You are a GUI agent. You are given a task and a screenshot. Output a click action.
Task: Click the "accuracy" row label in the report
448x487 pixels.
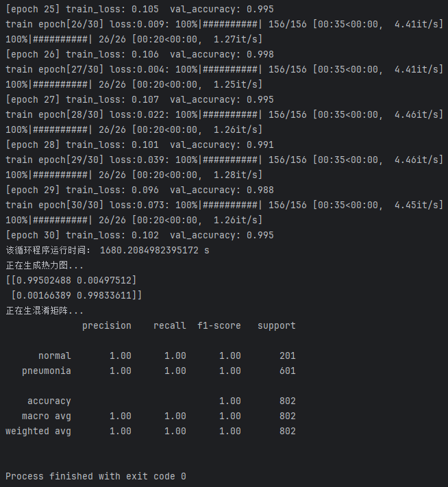[x=49, y=401]
